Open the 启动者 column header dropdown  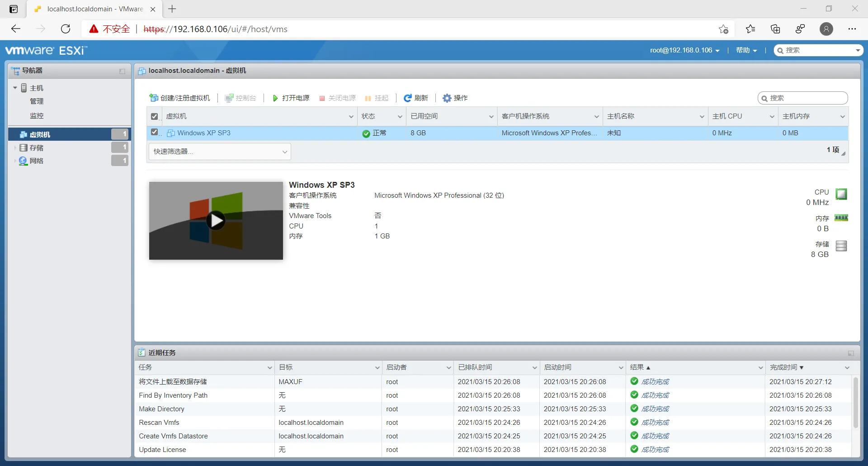[x=448, y=368]
